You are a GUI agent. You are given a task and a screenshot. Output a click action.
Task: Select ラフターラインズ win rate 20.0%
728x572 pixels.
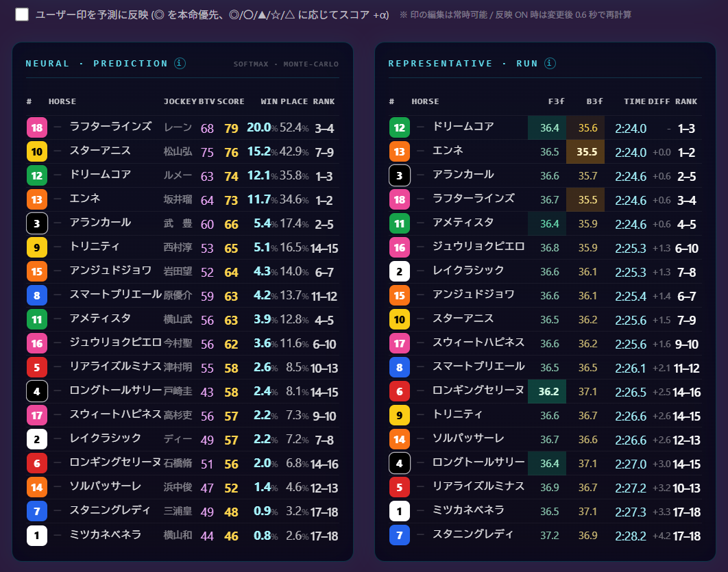click(x=262, y=127)
